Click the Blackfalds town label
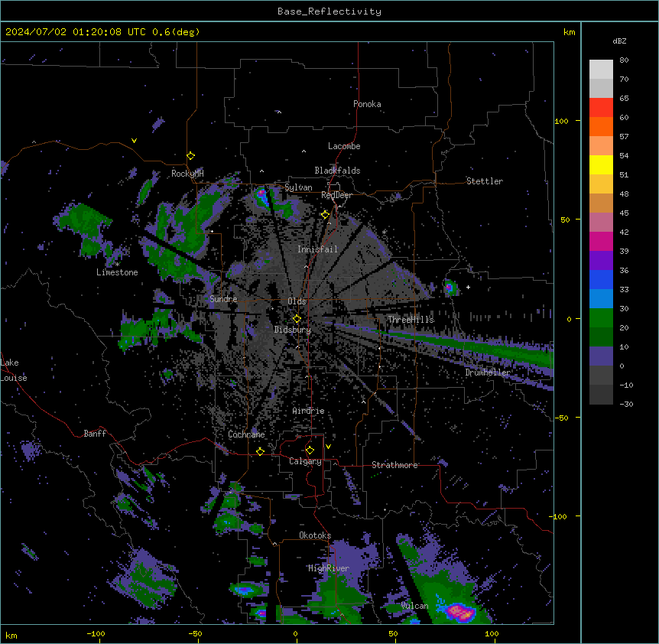The height and width of the screenshot is (644, 659). [337, 171]
